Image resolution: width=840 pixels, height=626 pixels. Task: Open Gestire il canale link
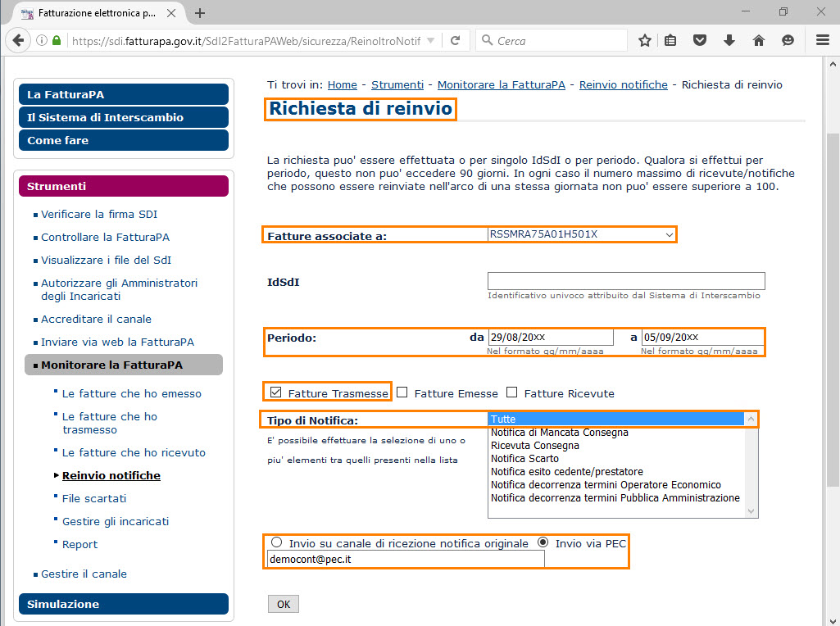coord(84,574)
